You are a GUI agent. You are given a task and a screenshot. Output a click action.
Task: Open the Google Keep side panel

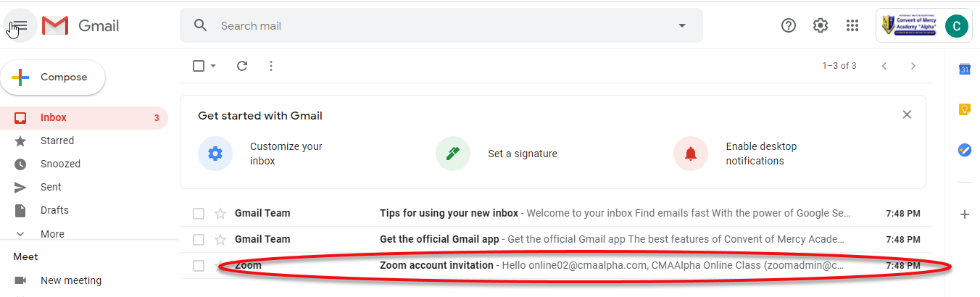click(x=965, y=109)
